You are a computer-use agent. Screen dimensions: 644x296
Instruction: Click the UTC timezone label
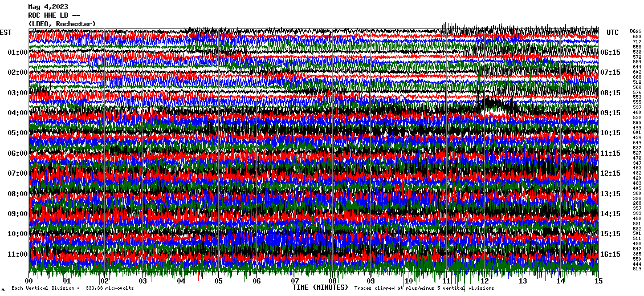click(613, 33)
